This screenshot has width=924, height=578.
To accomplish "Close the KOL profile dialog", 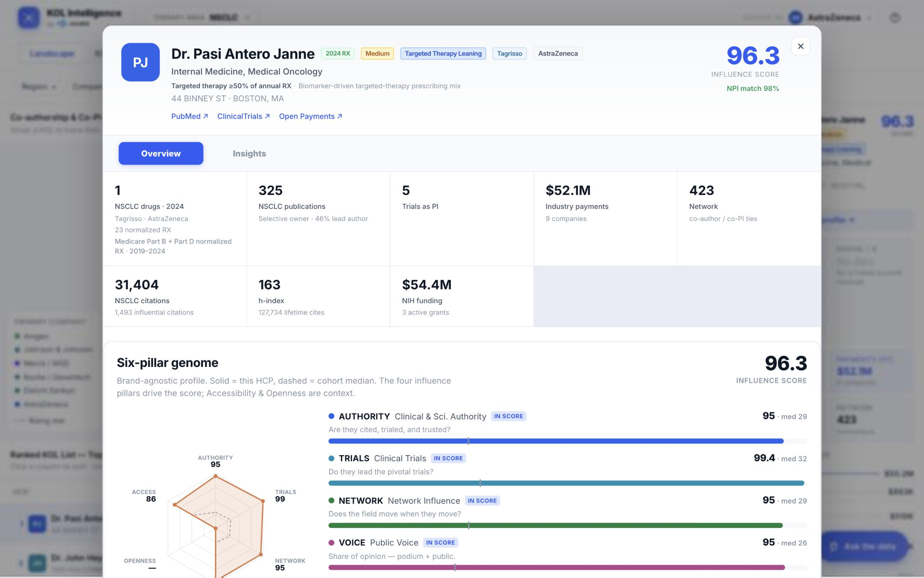I will click(800, 46).
